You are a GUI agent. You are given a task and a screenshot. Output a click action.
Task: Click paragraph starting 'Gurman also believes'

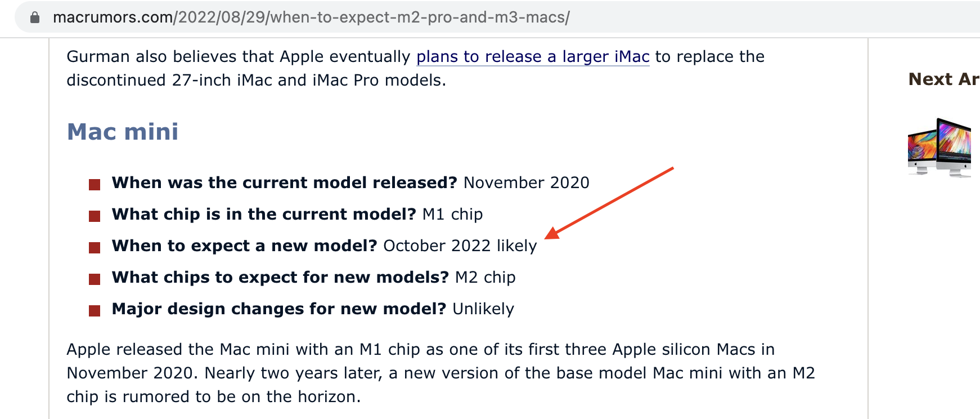[415, 68]
